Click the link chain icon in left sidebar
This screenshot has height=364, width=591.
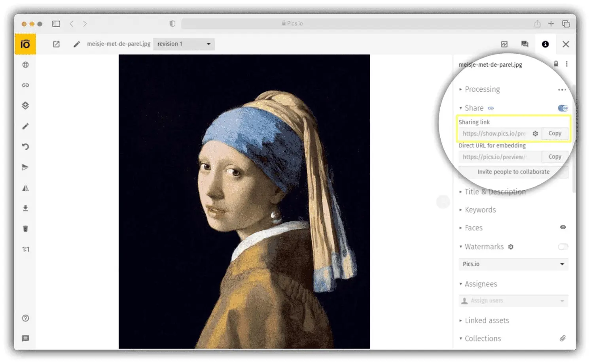coord(25,85)
